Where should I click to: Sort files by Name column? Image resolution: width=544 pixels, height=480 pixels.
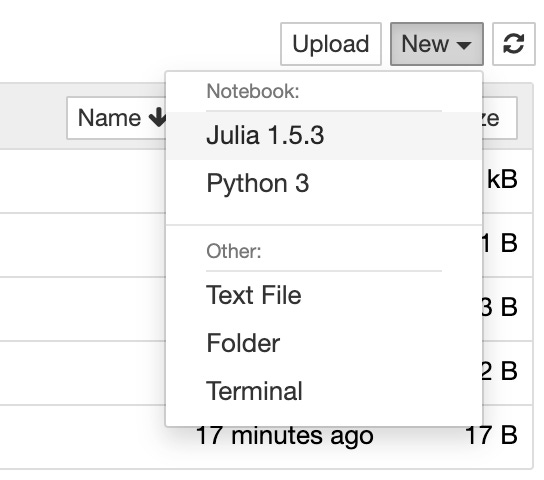click(117, 118)
